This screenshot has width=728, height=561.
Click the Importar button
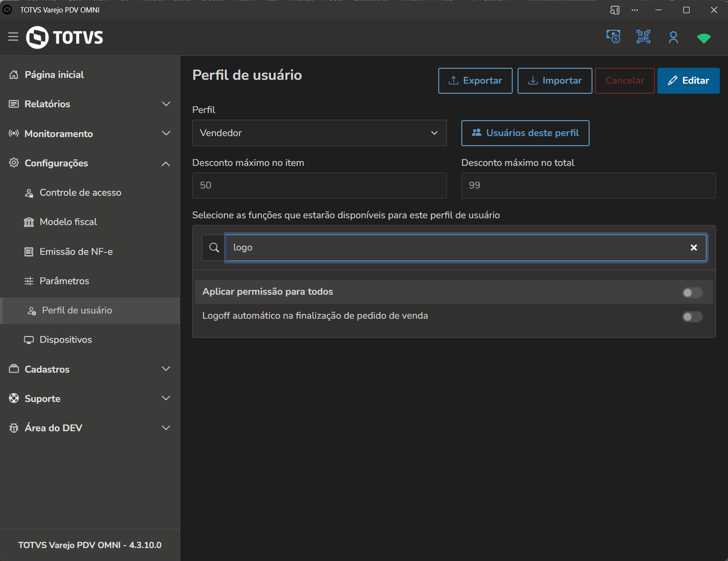point(555,81)
